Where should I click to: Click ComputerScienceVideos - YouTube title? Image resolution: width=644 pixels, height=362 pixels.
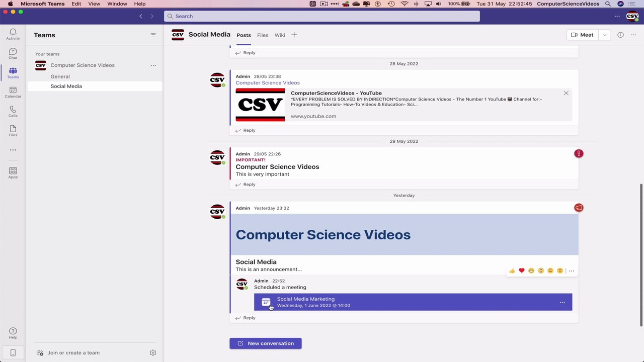coord(336,93)
